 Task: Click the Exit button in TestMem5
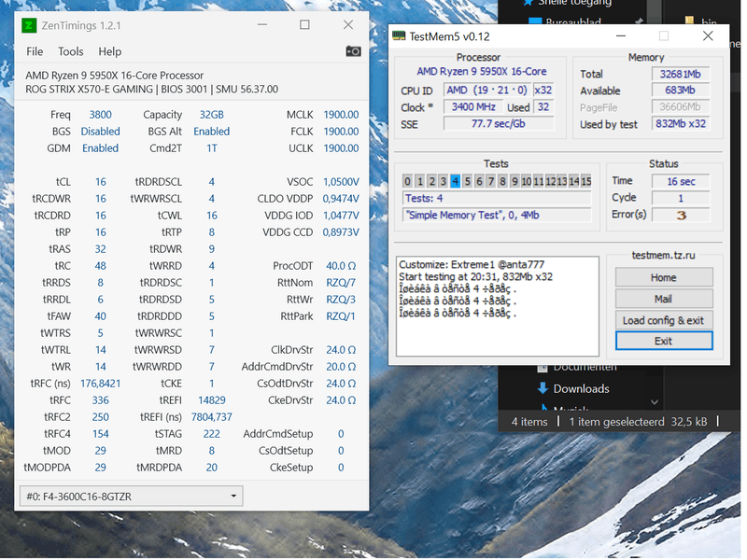(x=664, y=341)
